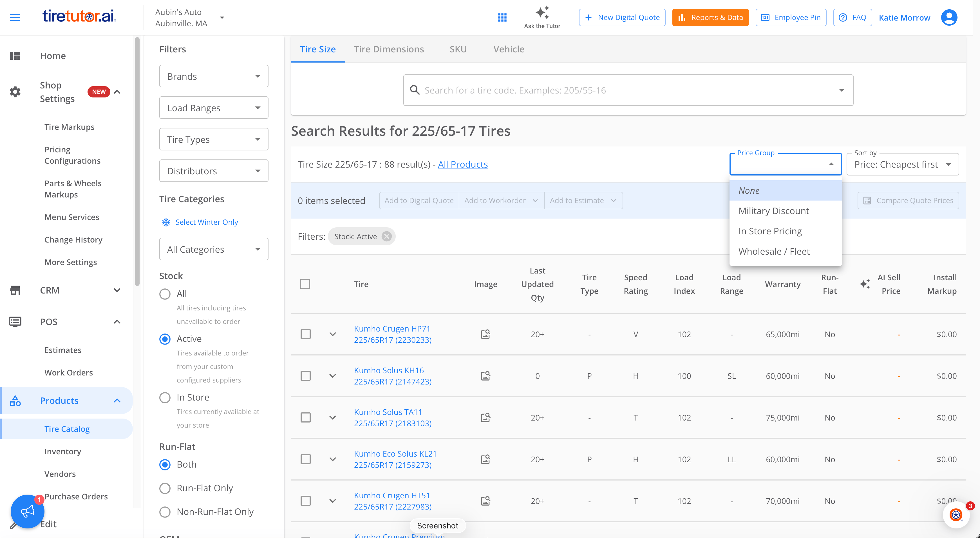The image size is (980, 538).
Task: Choose In Store Pricing price group
Action: pyautogui.click(x=786, y=231)
